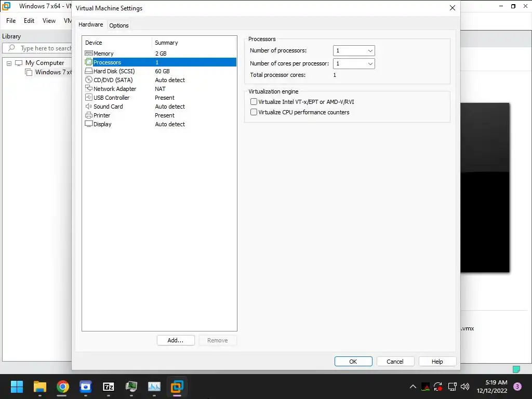Select the Hard Disk (SCSI) icon
The height and width of the screenshot is (399, 532).
click(x=88, y=71)
